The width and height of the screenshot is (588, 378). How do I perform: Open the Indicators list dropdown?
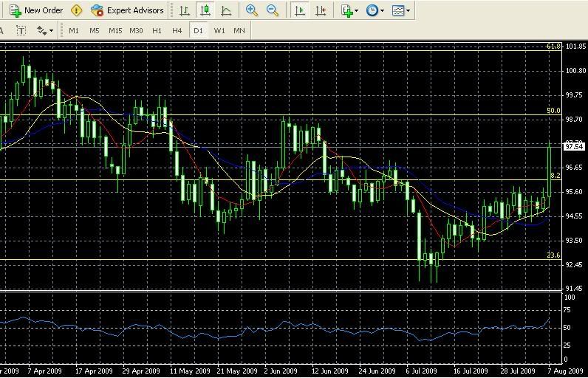[350, 10]
